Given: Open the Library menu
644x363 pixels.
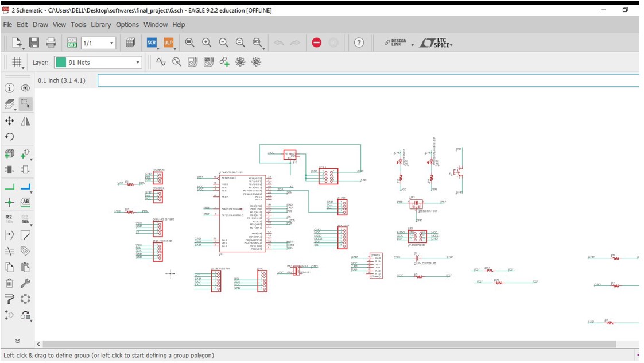Looking at the screenshot, I should click(100, 25).
